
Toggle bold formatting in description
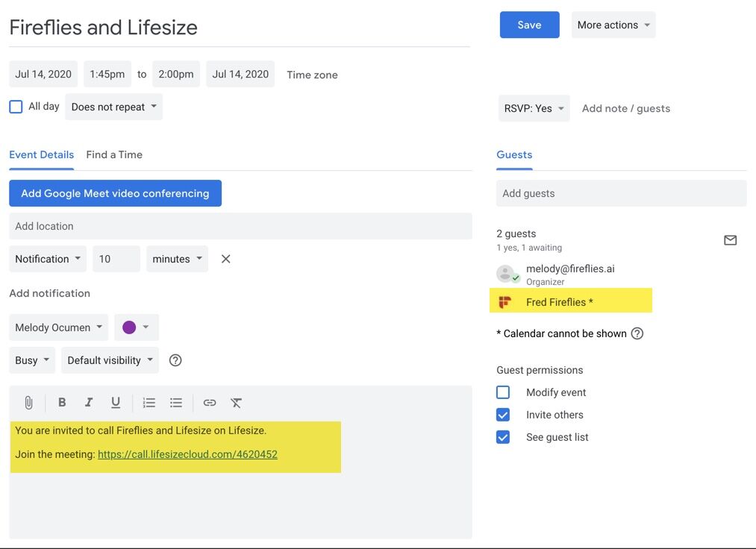[62, 403]
